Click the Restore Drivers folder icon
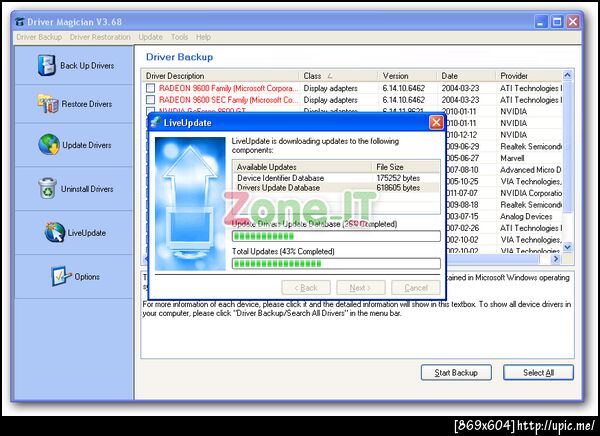 pyautogui.click(x=48, y=103)
